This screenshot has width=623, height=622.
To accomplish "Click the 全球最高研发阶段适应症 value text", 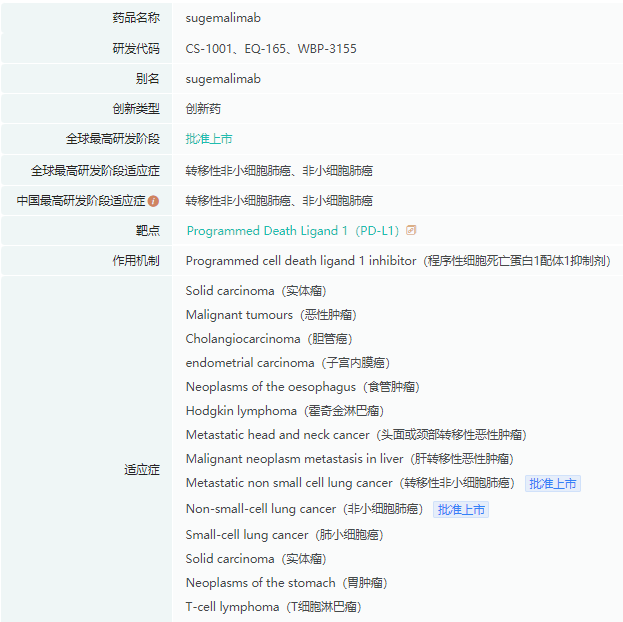I will [x=279, y=171].
